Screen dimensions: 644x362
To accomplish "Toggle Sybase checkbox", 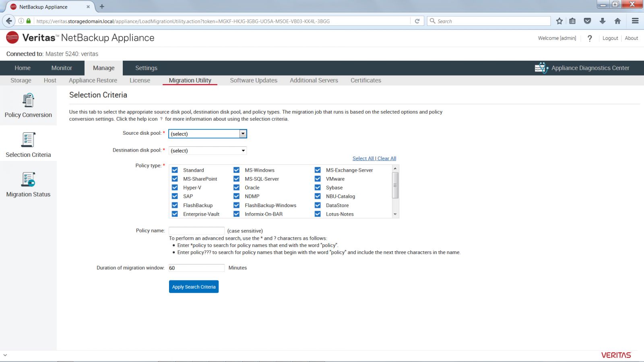I will point(318,187).
